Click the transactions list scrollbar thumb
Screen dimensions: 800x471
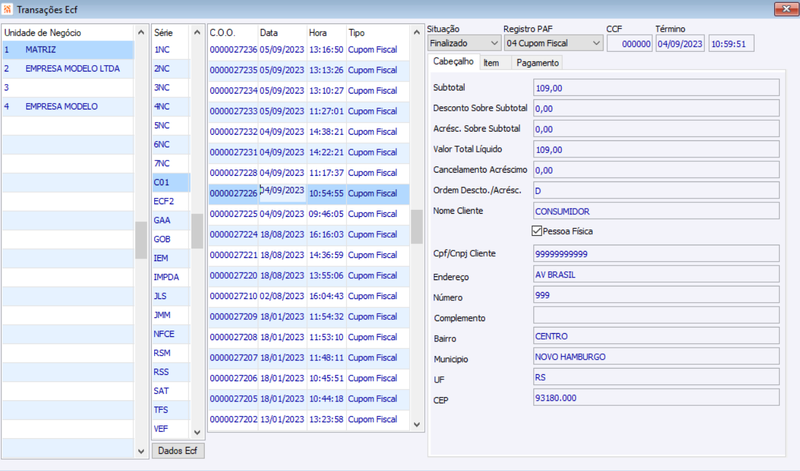click(x=417, y=227)
